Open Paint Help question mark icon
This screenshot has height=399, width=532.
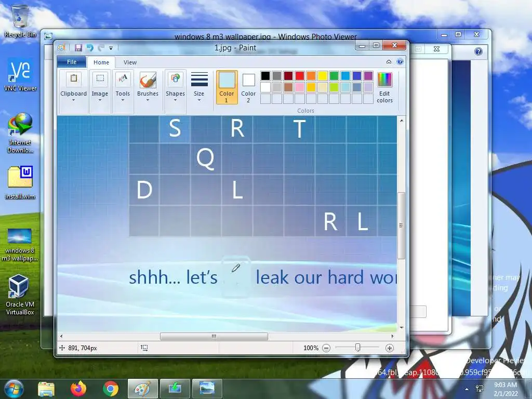coord(400,62)
